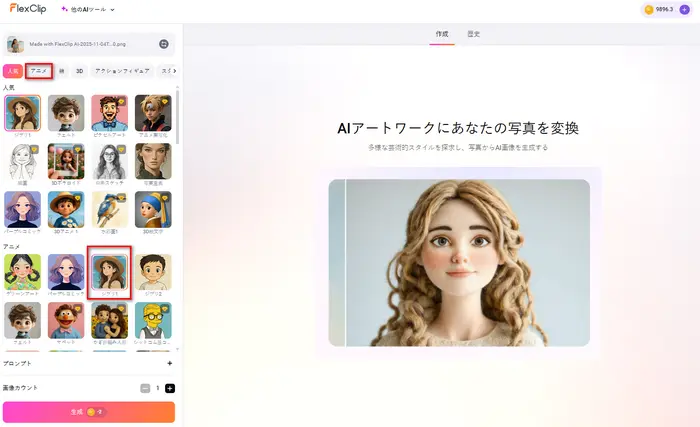
Task: Choose orange puppet with bow tie style
Action: click(x=66, y=320)
